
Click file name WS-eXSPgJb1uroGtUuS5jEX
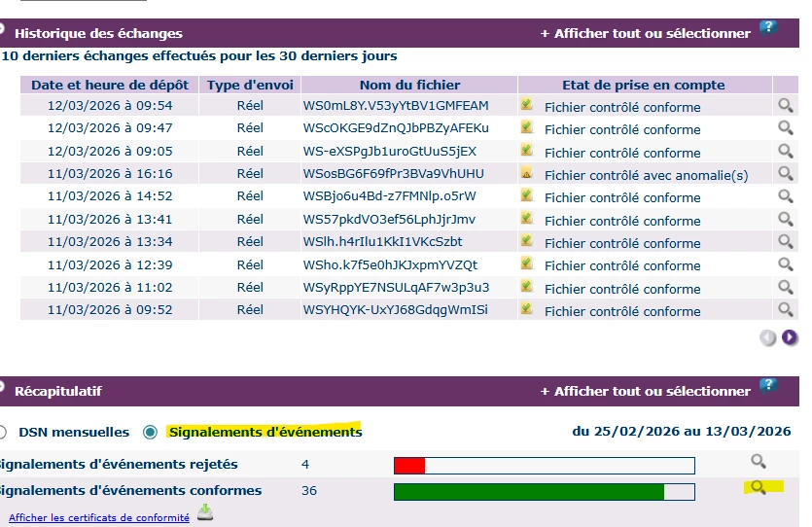click(389, 151)
